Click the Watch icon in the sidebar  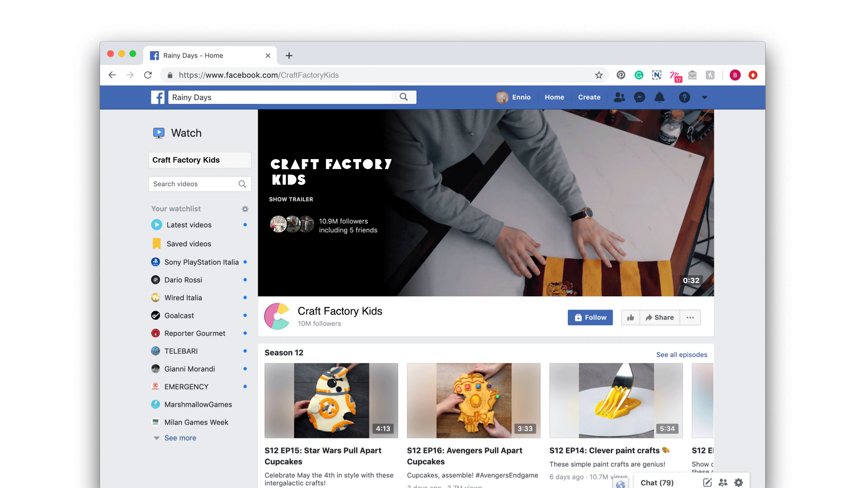159,133
